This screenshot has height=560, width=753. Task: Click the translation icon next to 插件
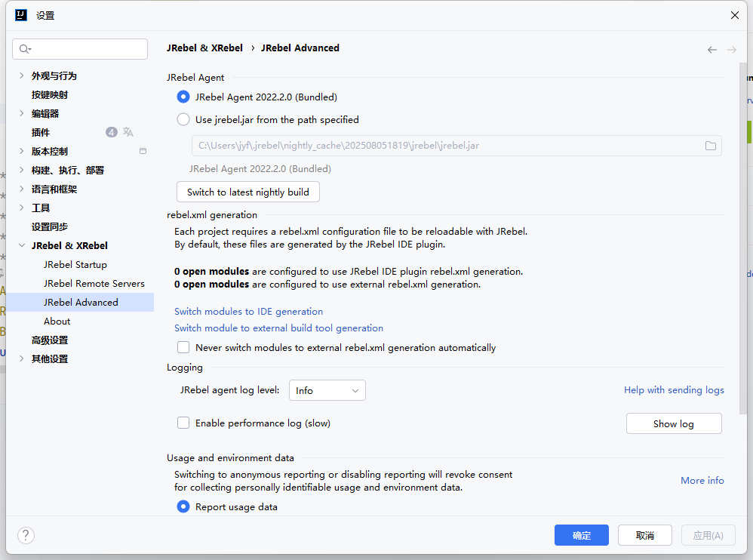[128, 132]
